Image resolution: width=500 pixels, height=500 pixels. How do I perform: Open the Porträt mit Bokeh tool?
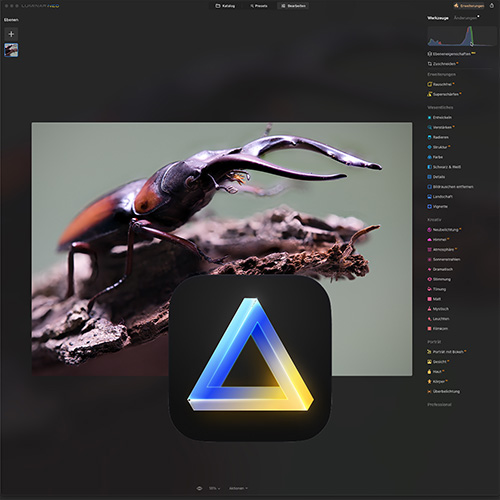click(x=447, y=352)
